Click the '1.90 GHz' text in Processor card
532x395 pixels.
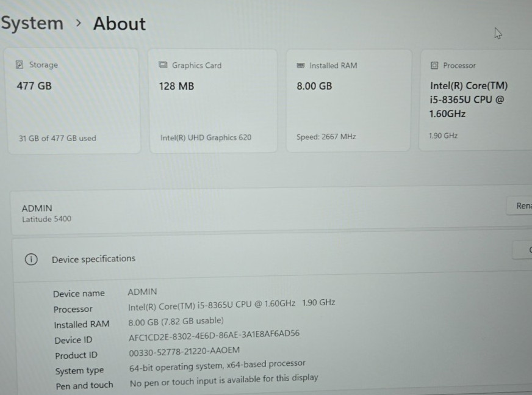[x=443, y=136]
